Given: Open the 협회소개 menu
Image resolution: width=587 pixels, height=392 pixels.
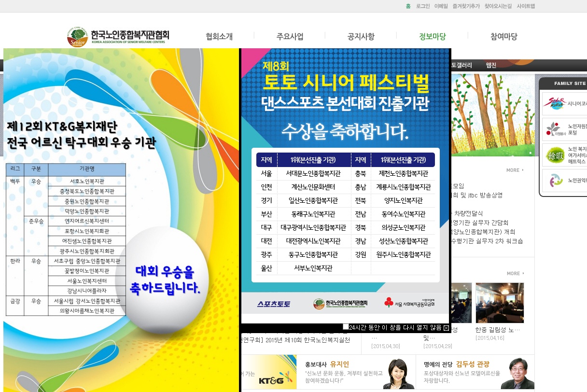Looking at the screenshot, I should [x=219, y=37].
